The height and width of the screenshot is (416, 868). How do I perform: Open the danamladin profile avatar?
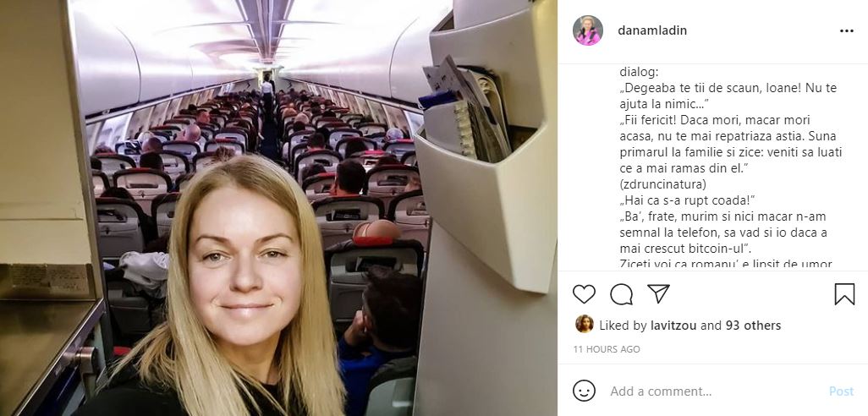point(587,30)
